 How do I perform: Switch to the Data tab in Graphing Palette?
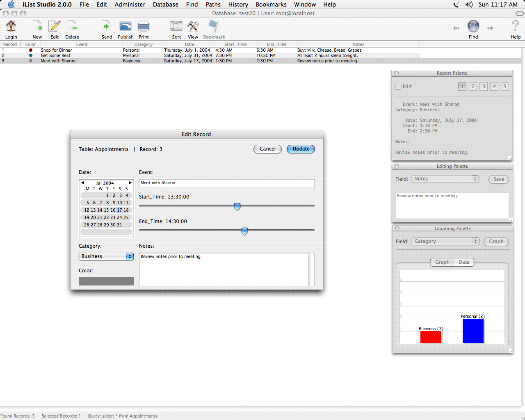point(464,262)
